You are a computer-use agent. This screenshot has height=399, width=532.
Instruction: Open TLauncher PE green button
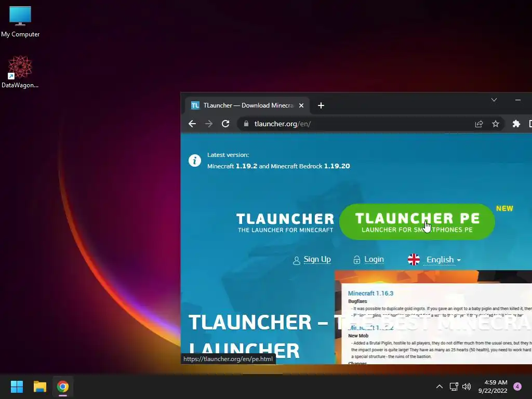417,222
